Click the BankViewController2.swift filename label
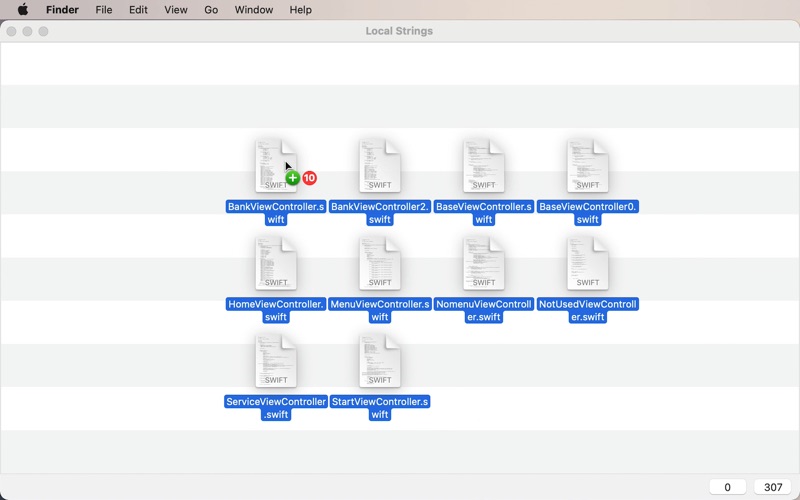Screen dimensions: 800x500 380,213
